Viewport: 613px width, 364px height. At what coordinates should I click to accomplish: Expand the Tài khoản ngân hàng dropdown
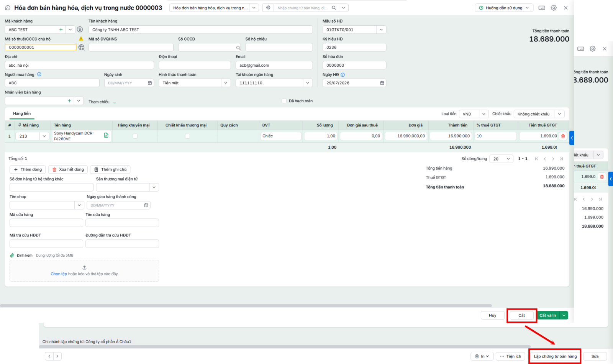coord(307,83)
